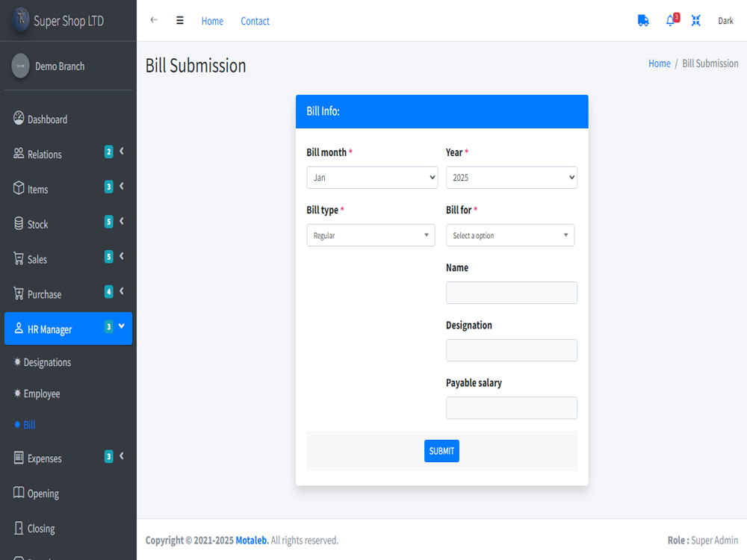The height and width of the screenshot is (560, 747).
Task: Click the HR Manager person icon
Action: point(19,328)
